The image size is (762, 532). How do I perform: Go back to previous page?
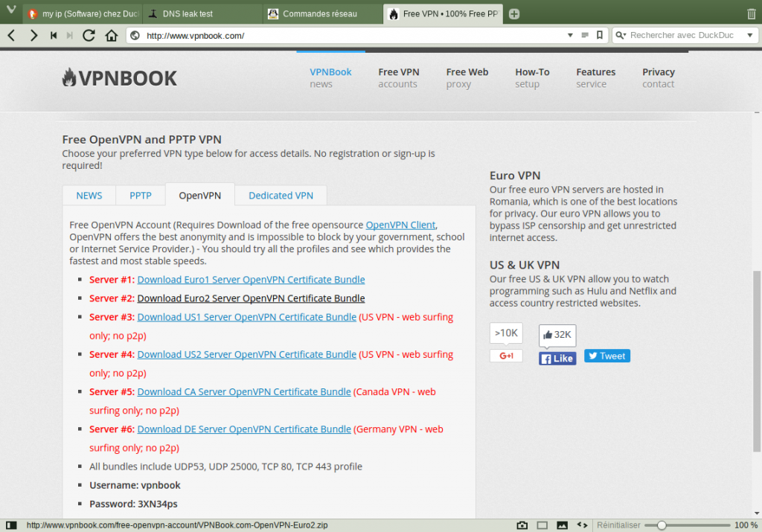(x=12, y=36)
